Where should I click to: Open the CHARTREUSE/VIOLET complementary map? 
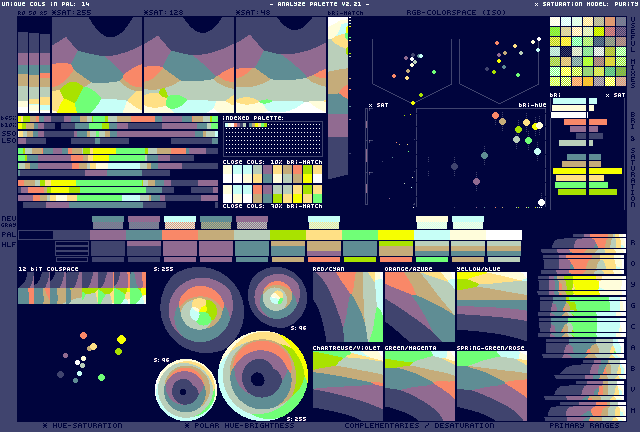click(348, 386)
